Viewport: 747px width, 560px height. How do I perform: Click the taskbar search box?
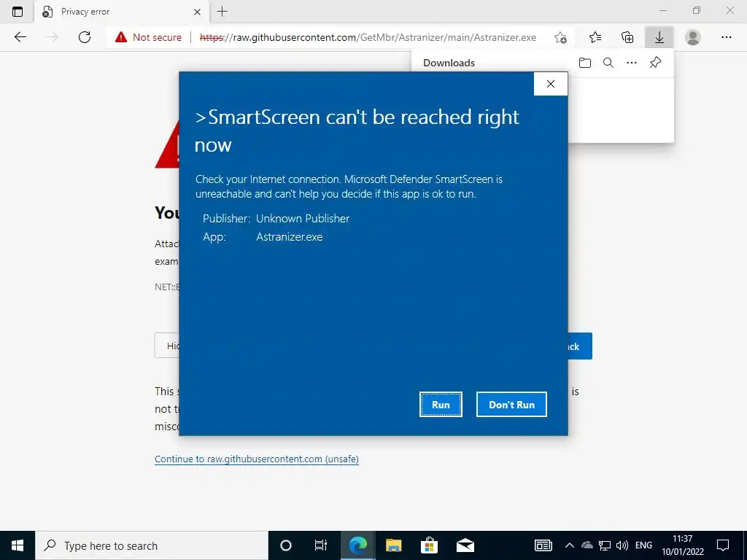click(x=152, y=545)
